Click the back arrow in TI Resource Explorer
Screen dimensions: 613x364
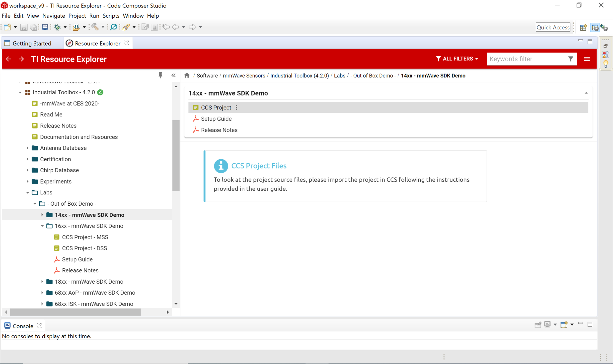click(x=8, y=59)
